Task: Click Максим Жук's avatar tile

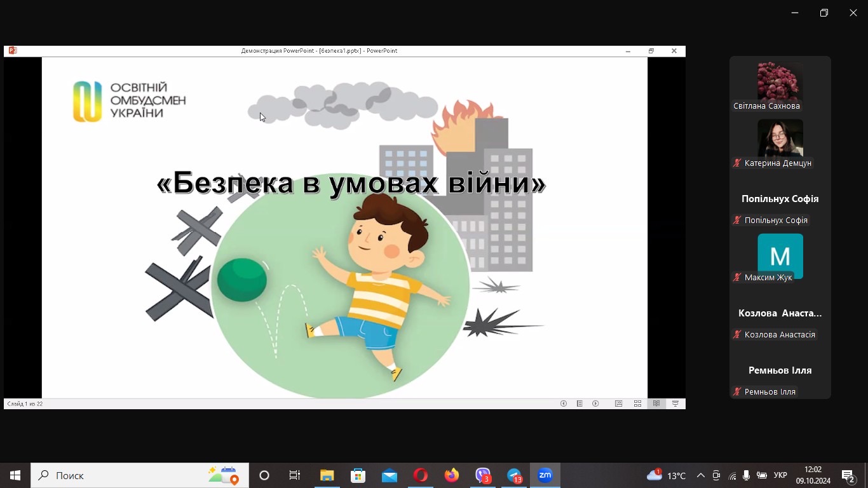Action: (x=780, y=254)
